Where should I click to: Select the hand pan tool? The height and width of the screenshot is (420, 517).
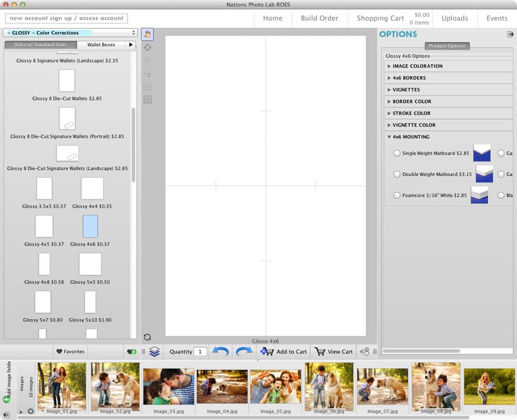click(147, 35)
